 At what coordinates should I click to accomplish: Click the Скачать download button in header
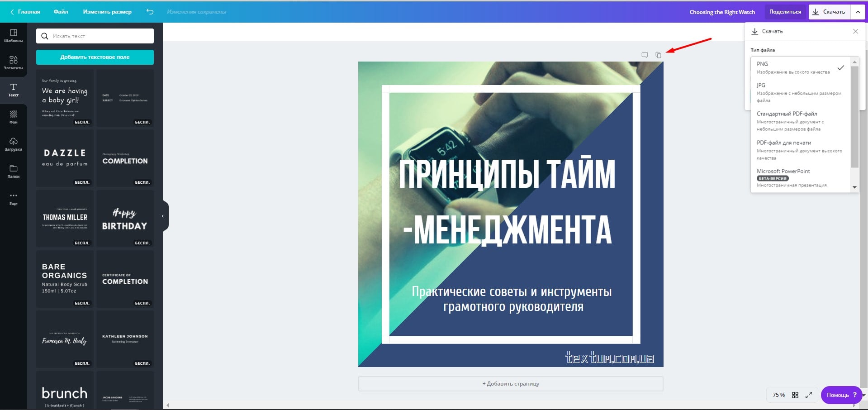pos(829,12)
